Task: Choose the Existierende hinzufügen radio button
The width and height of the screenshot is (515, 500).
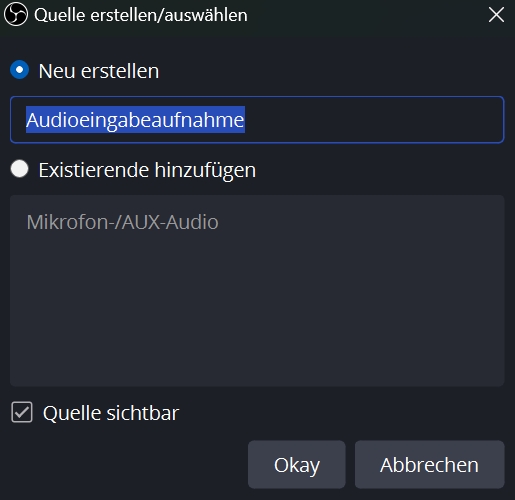Action: tap(19, 169)
